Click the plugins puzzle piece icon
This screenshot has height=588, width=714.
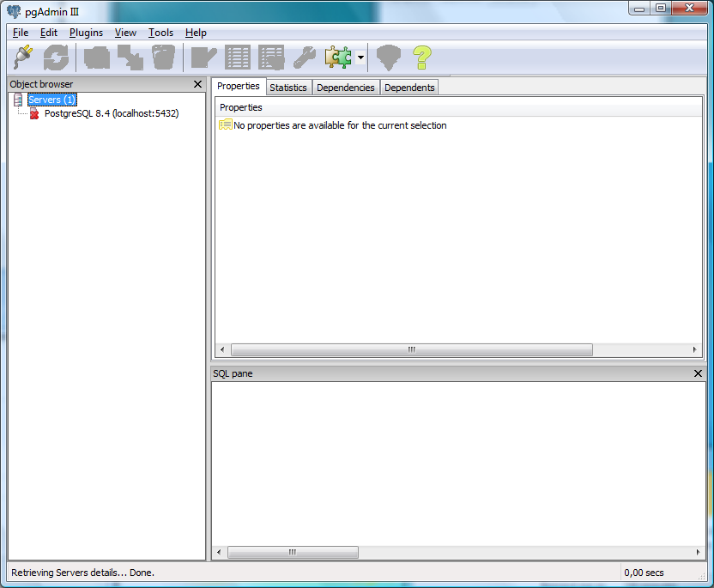[338, 58]
